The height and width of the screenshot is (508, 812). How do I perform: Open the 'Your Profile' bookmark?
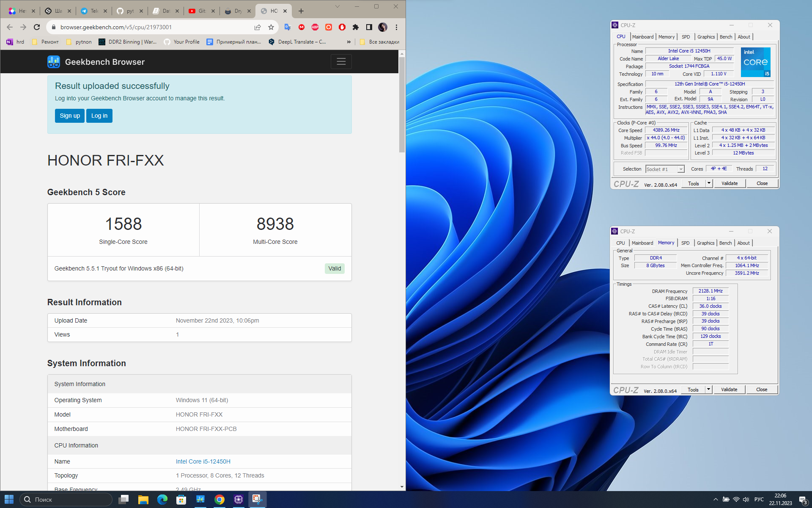coord(181,42)
